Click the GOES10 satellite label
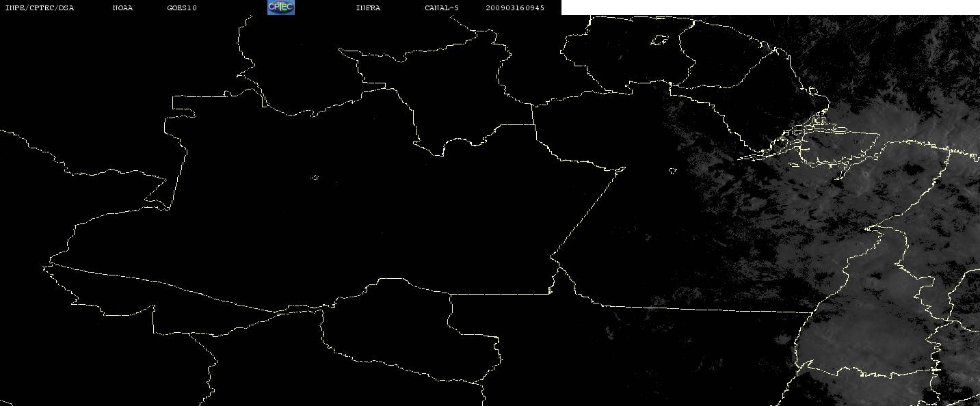980x406 pixels. pos(182,8)
